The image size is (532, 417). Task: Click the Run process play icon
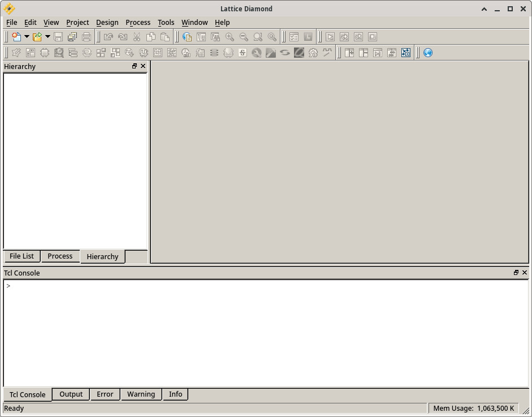[330, 37]
